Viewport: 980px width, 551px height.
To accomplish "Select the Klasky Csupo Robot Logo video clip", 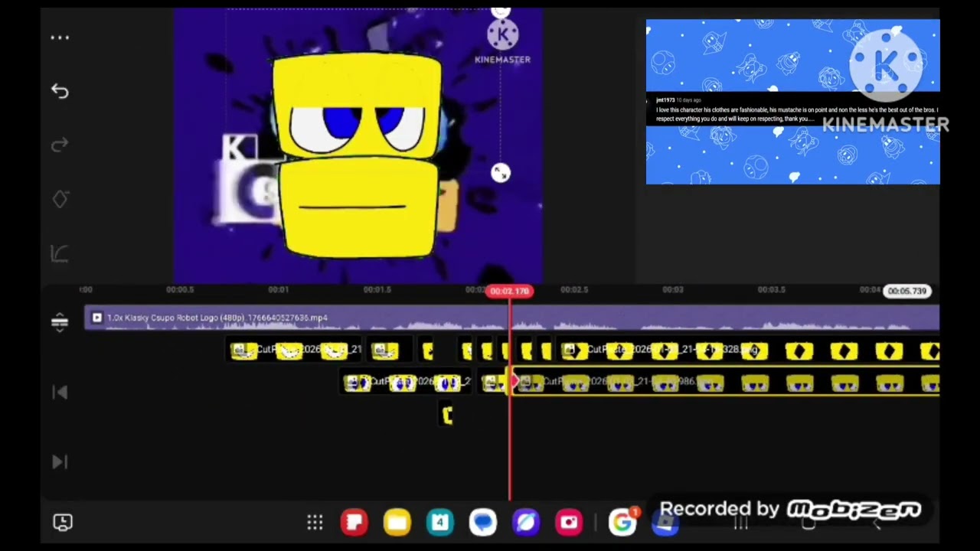I will (x=511, y=318).
